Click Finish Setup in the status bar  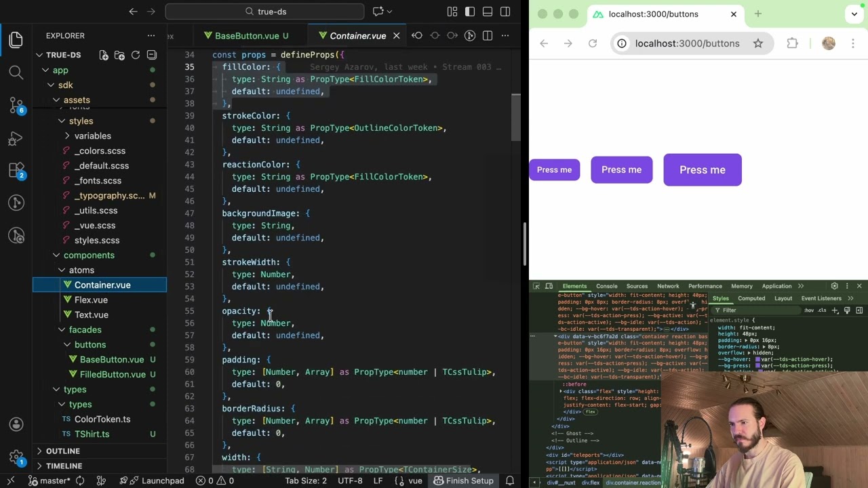click(464, 481)
